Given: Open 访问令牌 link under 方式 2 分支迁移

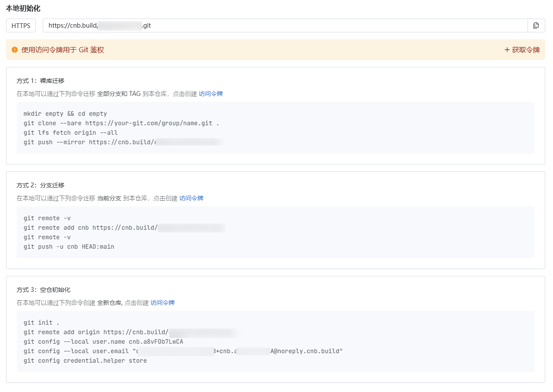Looking at the screenshot, I should (191, 198).
